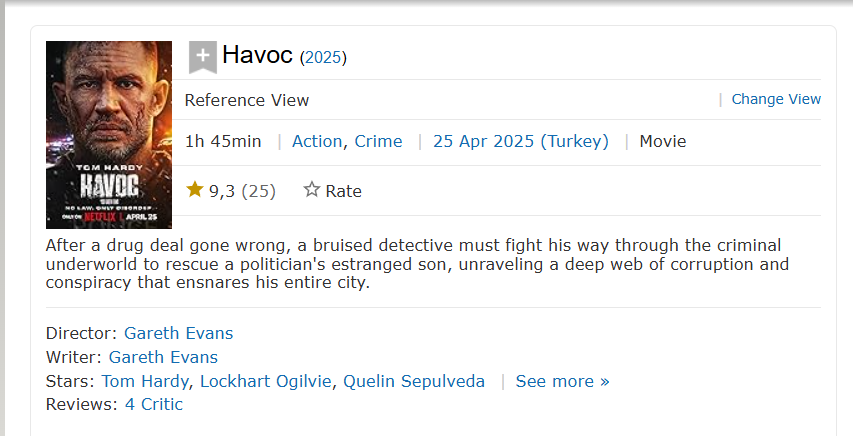Screen dimensions: 853x436
Task: Open Quelin Sepulveda's page
Action: (414, 381)
